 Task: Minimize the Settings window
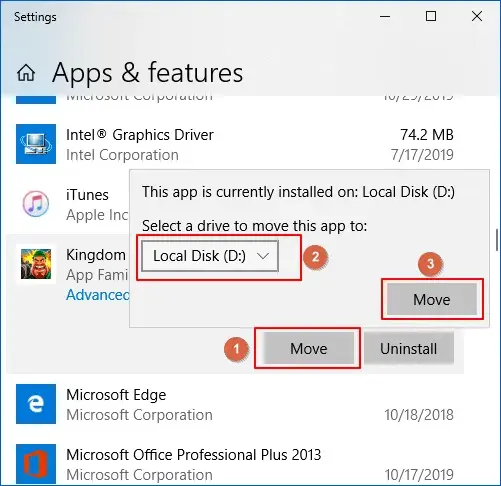(385, 16)
